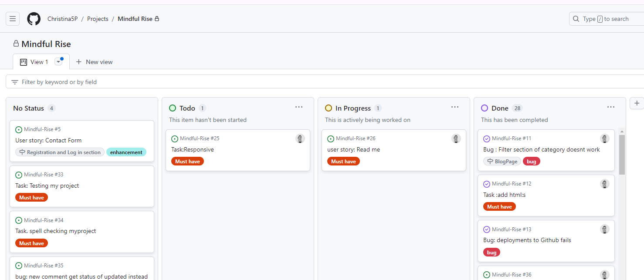Click the Todo column status circle icon

[173, 108]
